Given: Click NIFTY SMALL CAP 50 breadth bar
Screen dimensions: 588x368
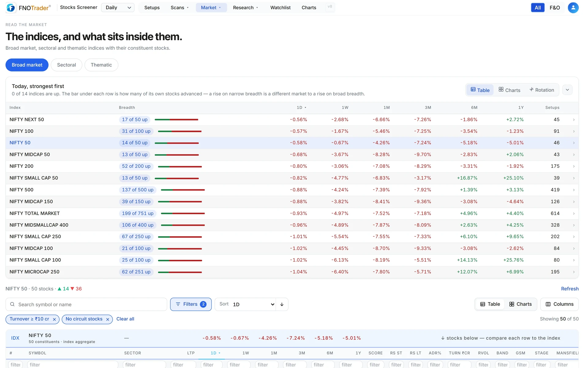Looking at the screenshot, I should point(177,178).
